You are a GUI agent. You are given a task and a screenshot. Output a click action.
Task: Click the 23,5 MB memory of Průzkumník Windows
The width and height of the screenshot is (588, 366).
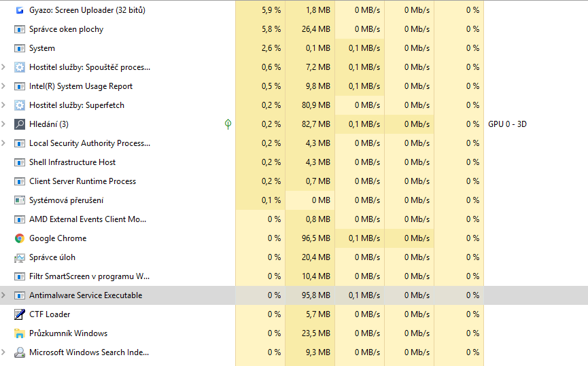(x=315, y=333)
